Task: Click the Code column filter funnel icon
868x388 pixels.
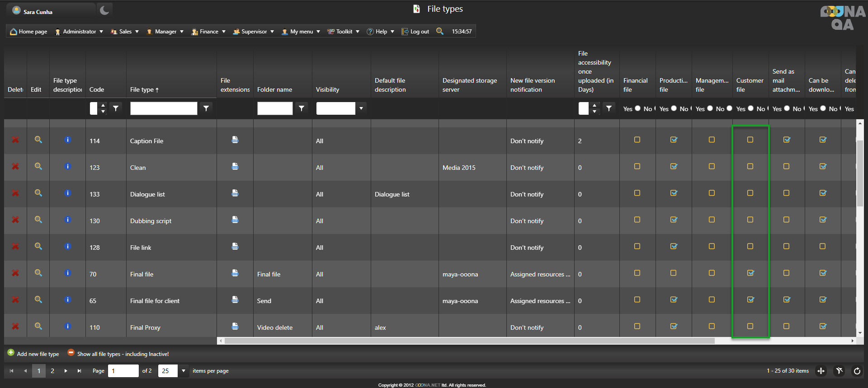Action: click(116, 108)
